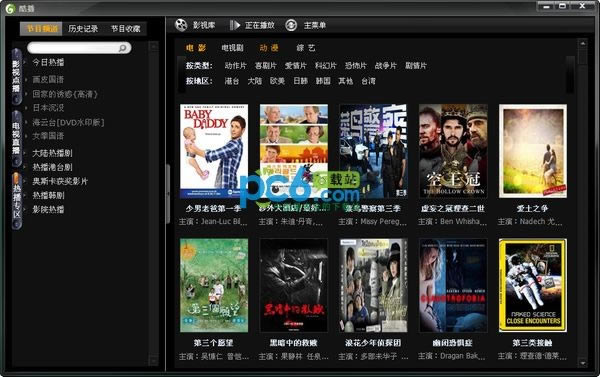Select the 影视点播 vertical sidebar tab

[x=16, y=77]
